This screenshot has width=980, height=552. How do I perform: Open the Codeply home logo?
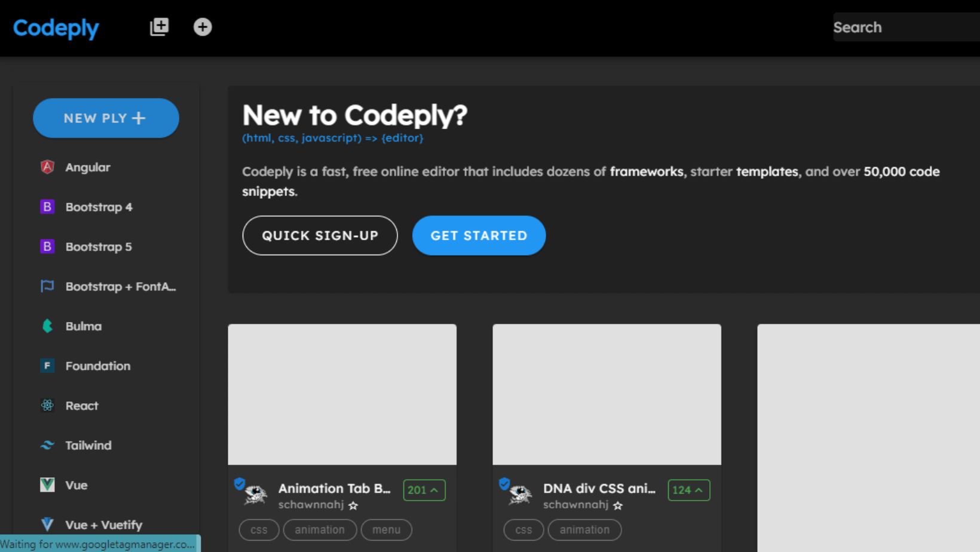click(56, 27)
